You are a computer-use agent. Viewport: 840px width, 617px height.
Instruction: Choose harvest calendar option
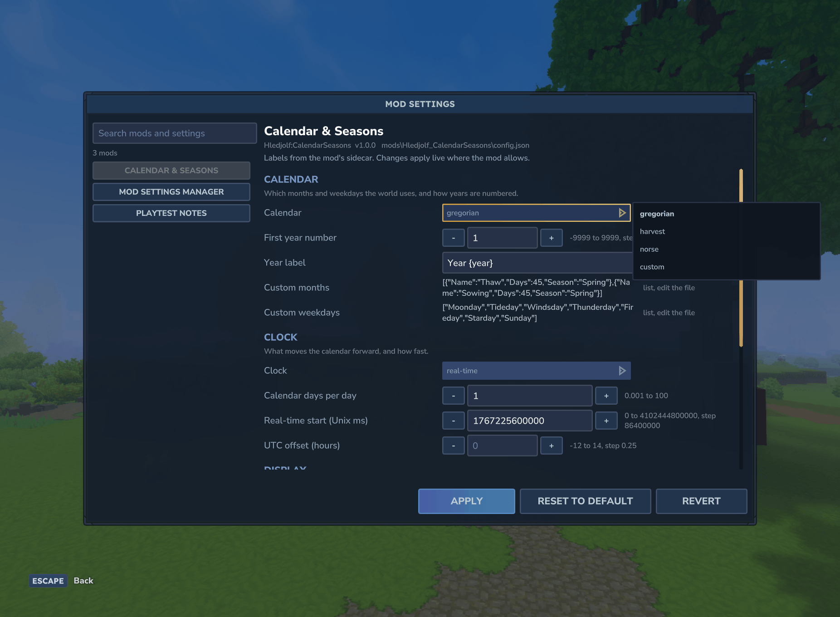tap(652, 231)
